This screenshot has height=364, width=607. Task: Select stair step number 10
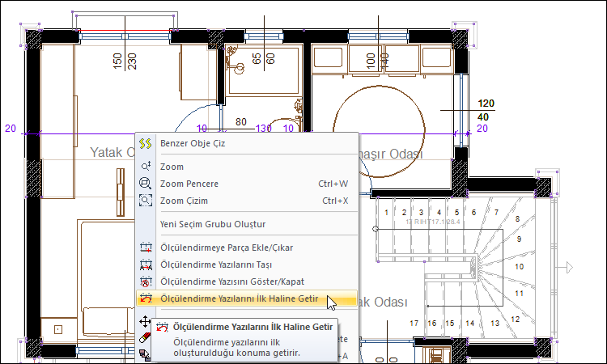pyautogui.click(x=519, y=266)
